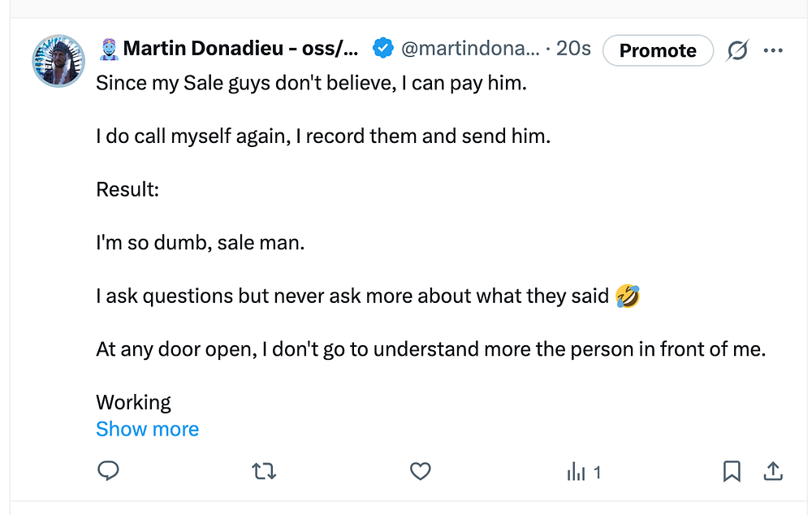Click the 20s timestamp
The height and width of the screenshot is (515, 812).
tap(573, 50)
